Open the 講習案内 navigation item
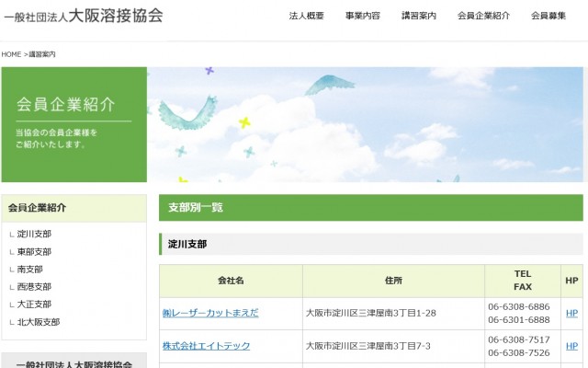 (x=419, y=16)
